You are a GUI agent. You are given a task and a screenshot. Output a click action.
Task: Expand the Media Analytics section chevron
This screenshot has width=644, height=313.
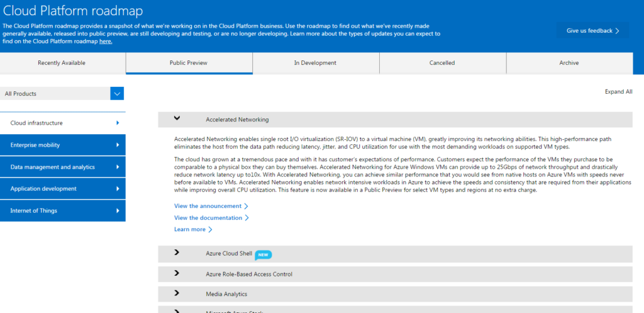[x=177, y=292]
